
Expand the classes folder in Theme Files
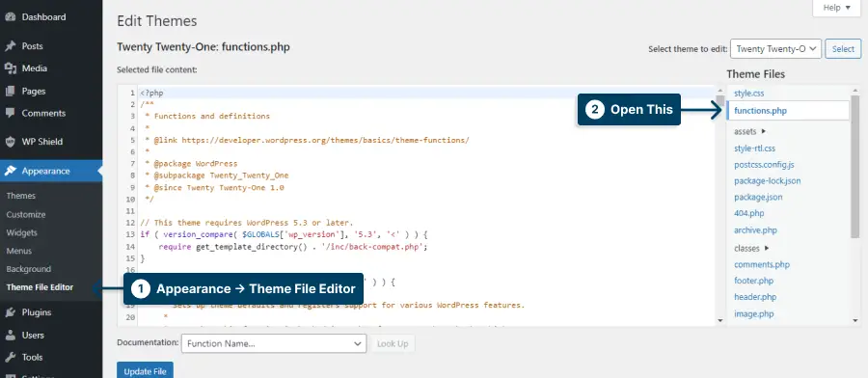point(751,249)
